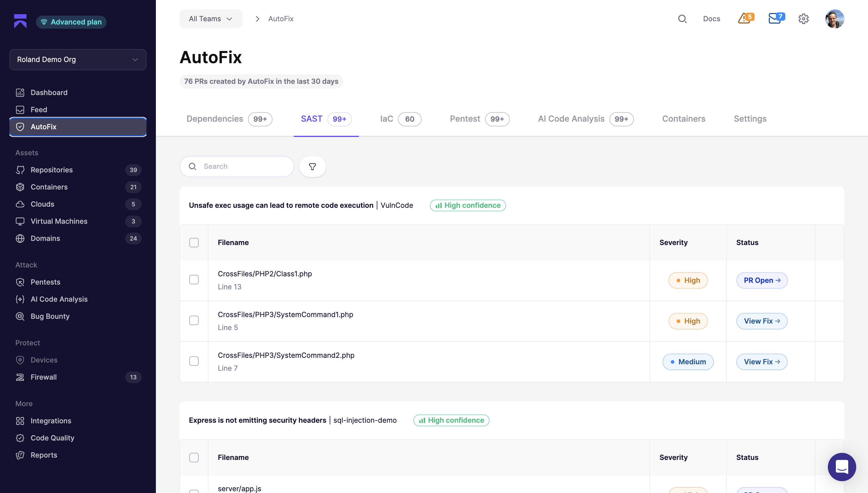Image resolution: width=868 pixels, height=493 pixels.
Task: Tick the checkbox for SystemCommand1.php row
Action: point(194,320)
